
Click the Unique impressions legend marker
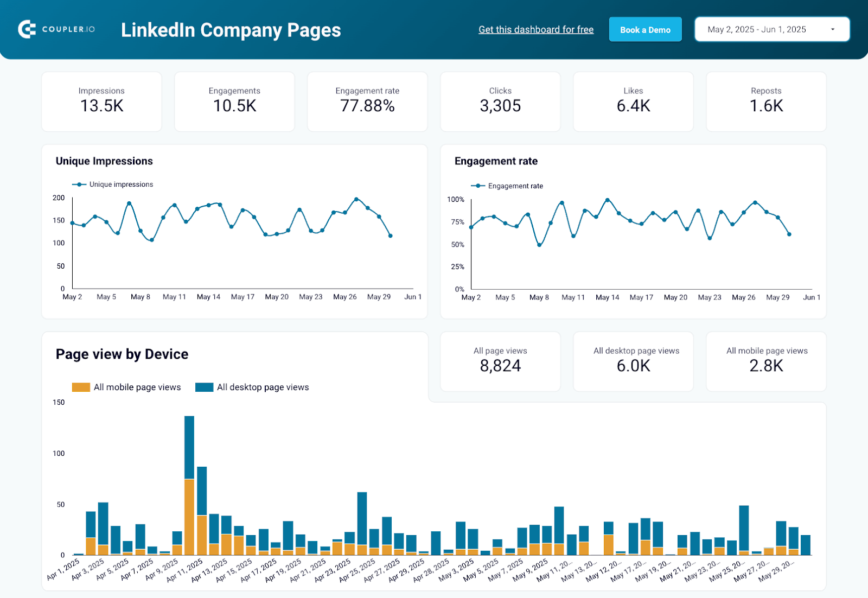pos(79,185)
